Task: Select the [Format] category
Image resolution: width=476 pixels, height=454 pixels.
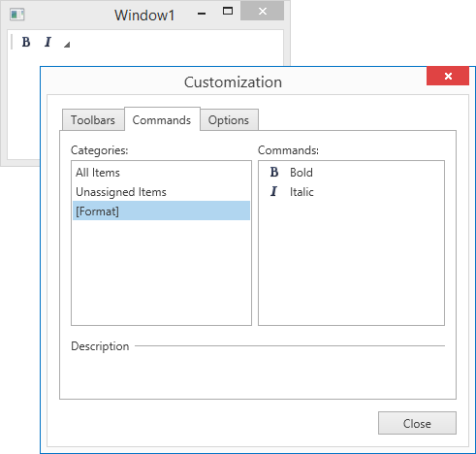Action: click(161, 211)
